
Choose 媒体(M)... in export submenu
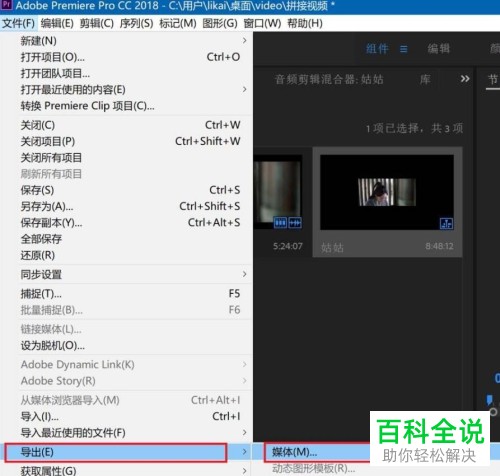[x=294, y=452]
